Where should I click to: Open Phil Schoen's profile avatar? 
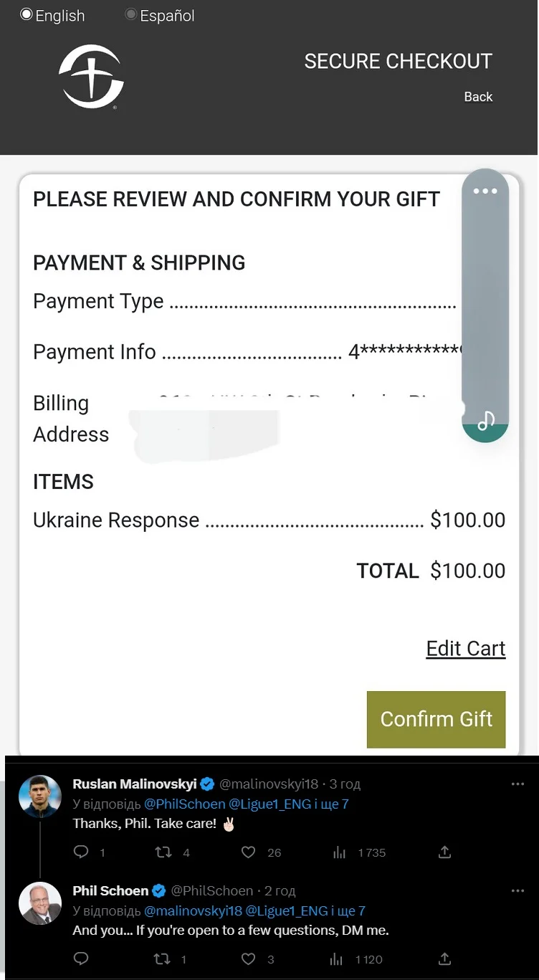(x=40, y=903)
